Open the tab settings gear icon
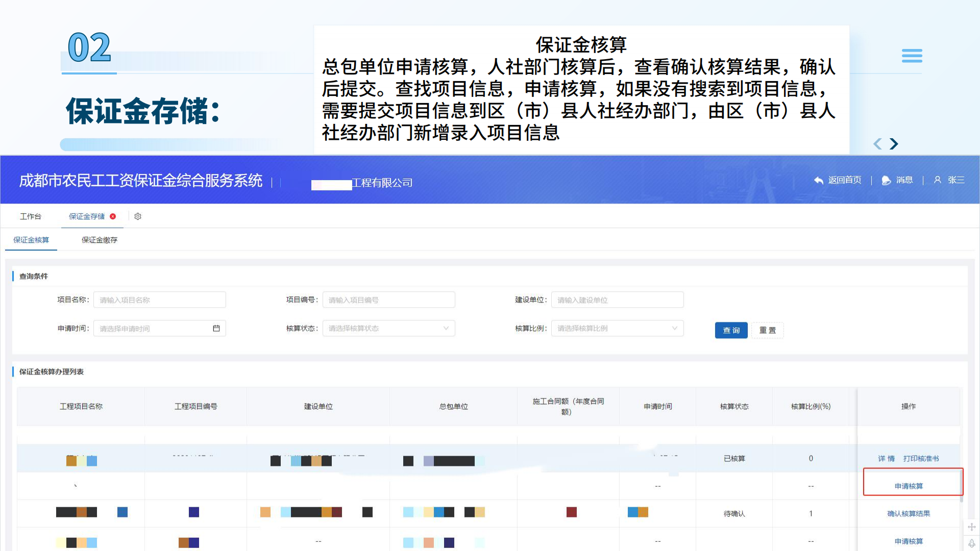The height and width of the screenshot is (551, 980). (x=137, y=216)
